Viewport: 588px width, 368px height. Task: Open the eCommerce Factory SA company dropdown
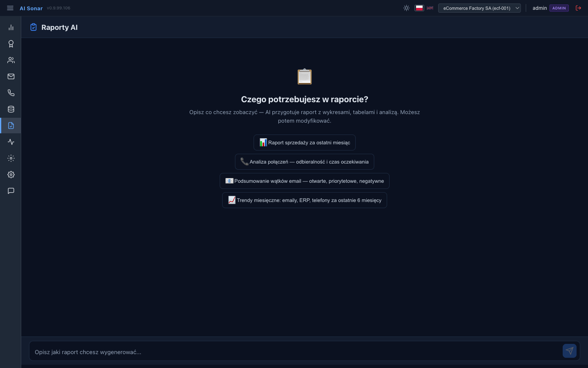click(x=479, y=8)
